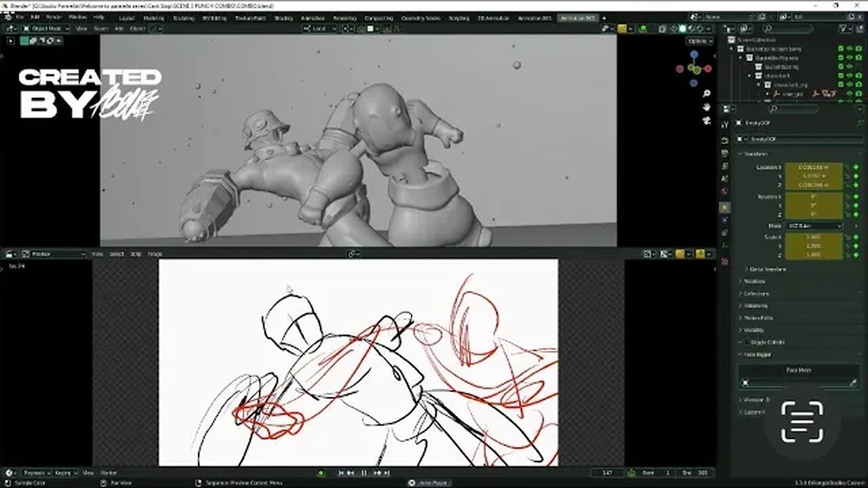Add a new workspace with plus button
Image resolution: width=868 pixels, height=488 pixels.
point(604,18)
